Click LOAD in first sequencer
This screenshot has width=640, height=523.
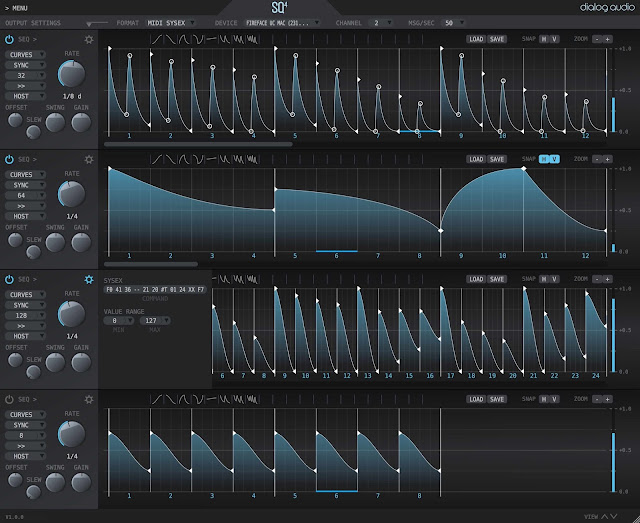(476, 39)
